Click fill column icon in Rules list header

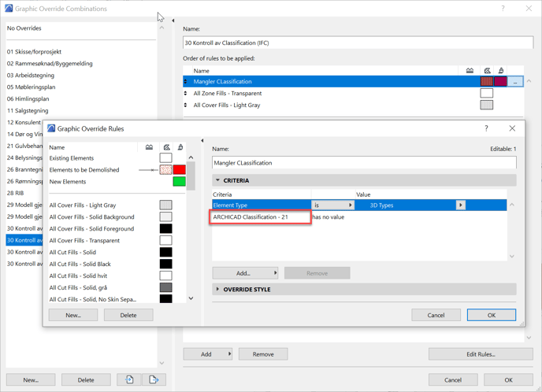(166, 147)
